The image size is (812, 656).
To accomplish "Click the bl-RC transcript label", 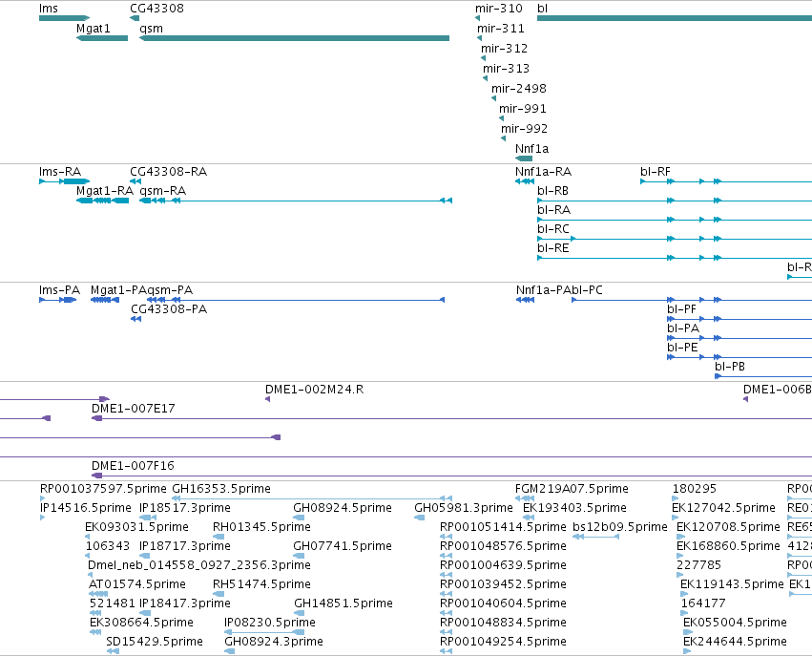I will [x=553, y=229].
